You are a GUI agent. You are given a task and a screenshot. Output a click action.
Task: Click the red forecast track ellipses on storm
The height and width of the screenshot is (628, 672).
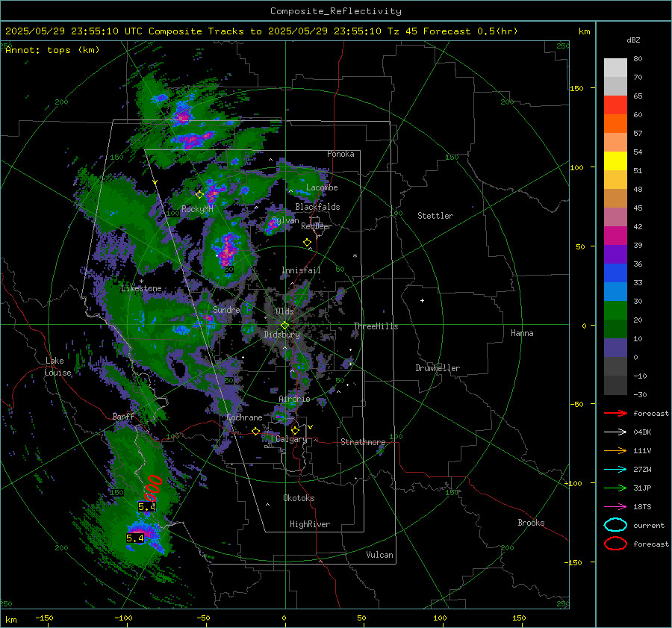click(152, 488)
